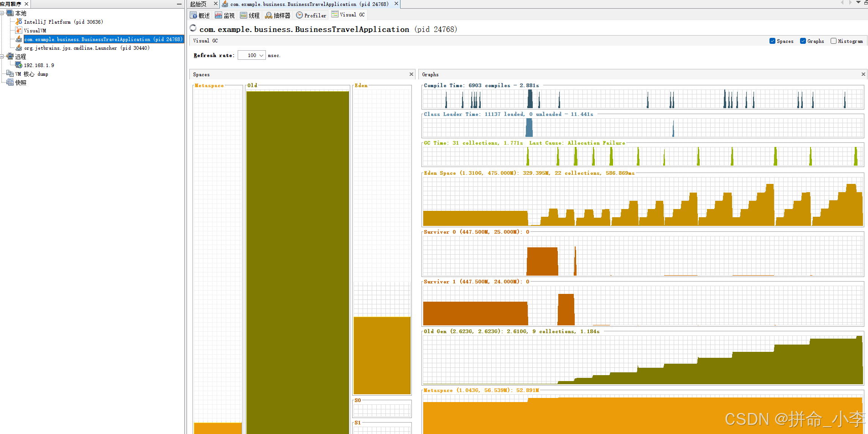Select the Visual GC tab
The image size is (868, 434).
pyautogui.click(x=348, y=15)
